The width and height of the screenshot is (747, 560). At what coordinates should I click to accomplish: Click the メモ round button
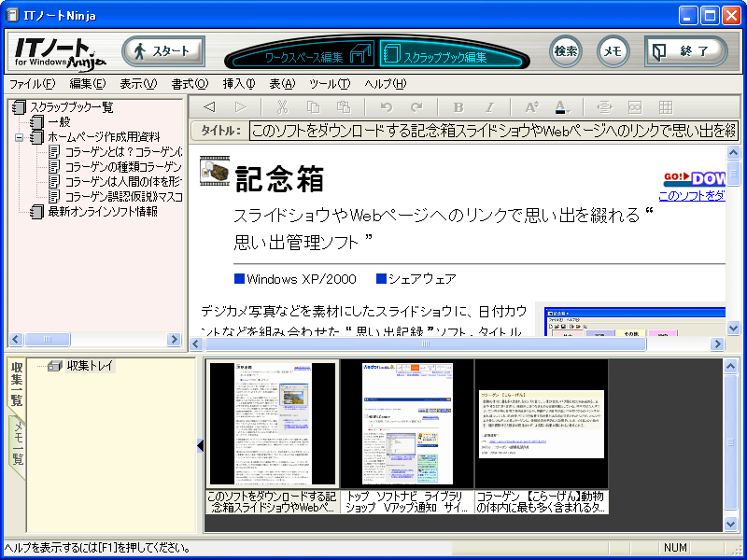613,51
